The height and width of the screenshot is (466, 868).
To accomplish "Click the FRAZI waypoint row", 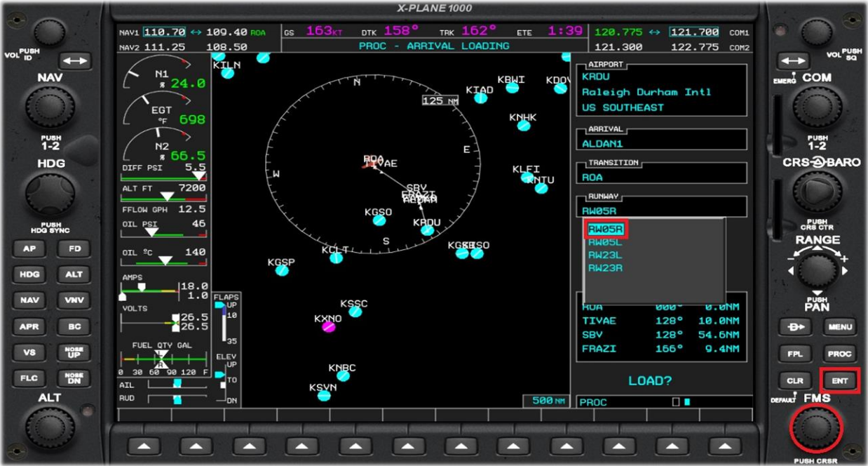I will [660, 349].
